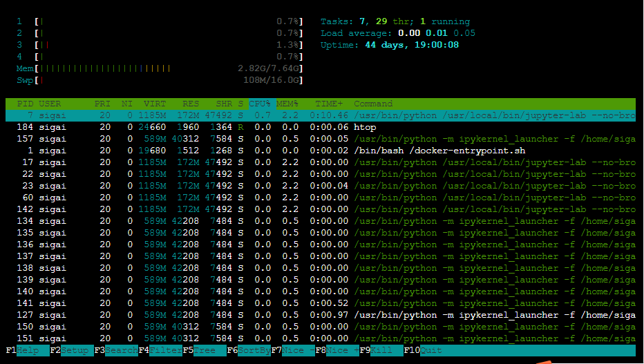Select process row with PID 138
Screen dimensions: 644x364
(x=321, y=268)
